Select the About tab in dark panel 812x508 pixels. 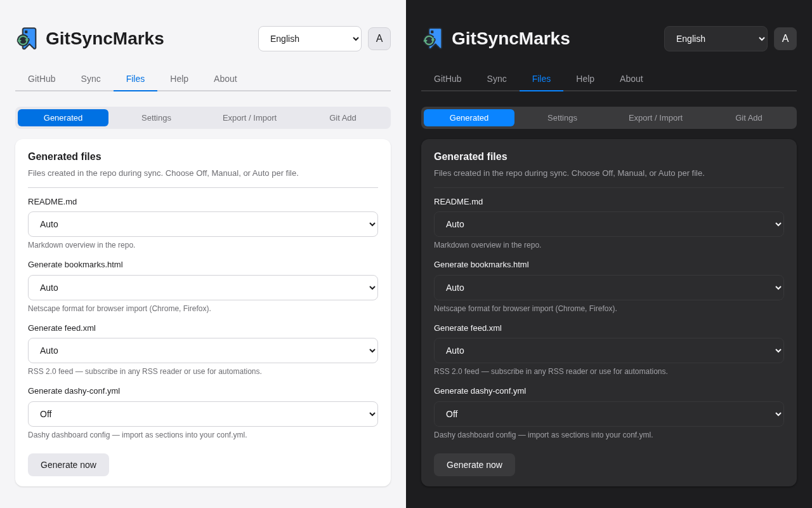[x=631, y=79]
